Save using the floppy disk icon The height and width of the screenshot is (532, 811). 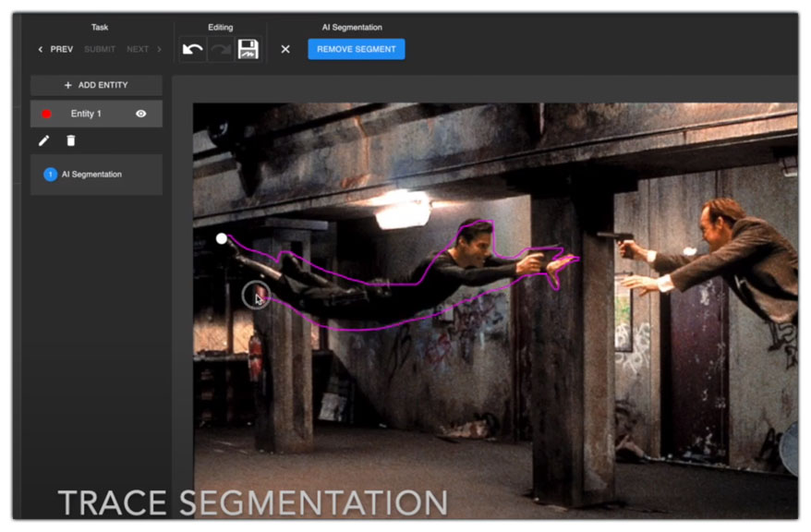(x=248, y=50)
